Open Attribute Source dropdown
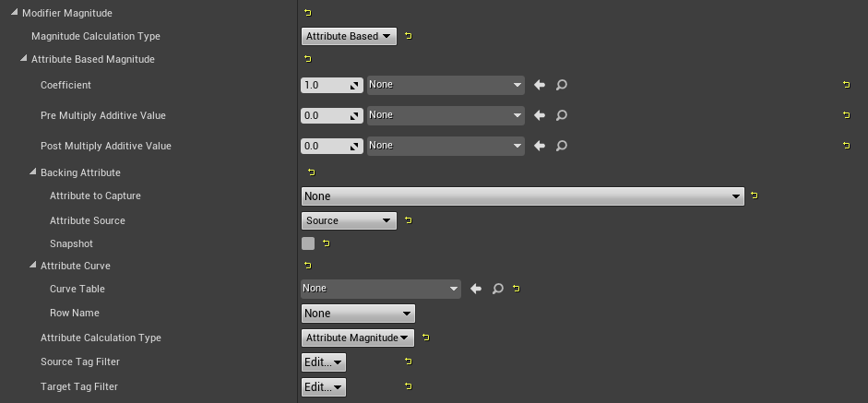The width and height of the screenshot is (868, 403). [x=349, y=220]
